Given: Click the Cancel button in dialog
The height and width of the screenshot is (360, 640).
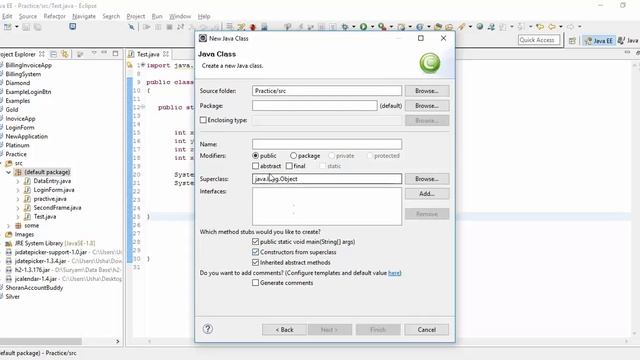Looking at the screenshot, I should pyautogui.click(x=427, y=329).
